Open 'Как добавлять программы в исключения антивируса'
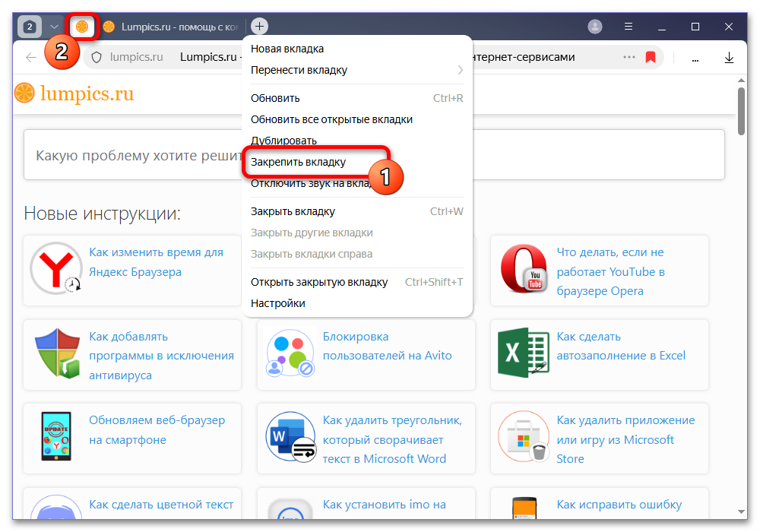 coord(161,356)
